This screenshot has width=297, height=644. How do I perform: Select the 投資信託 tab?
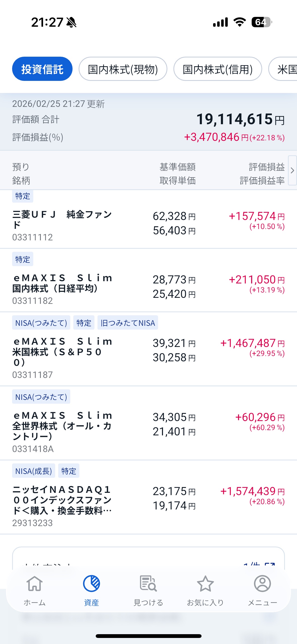tap(42, 69)
